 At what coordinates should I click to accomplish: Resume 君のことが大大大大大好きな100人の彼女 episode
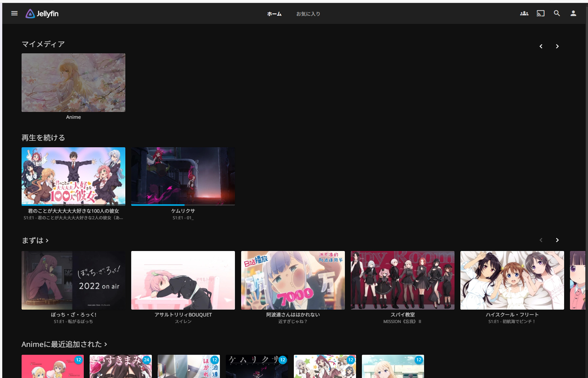coord(73,176)
